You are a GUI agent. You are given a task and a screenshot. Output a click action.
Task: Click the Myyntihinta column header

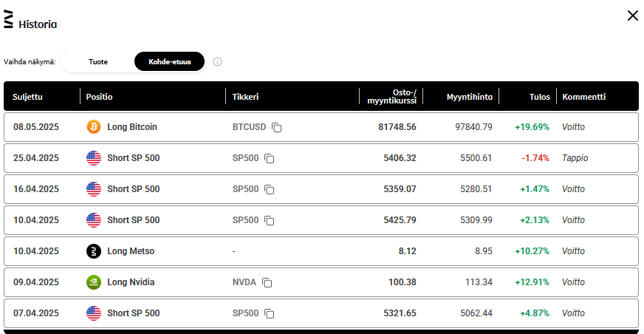(x=469, y=97)
